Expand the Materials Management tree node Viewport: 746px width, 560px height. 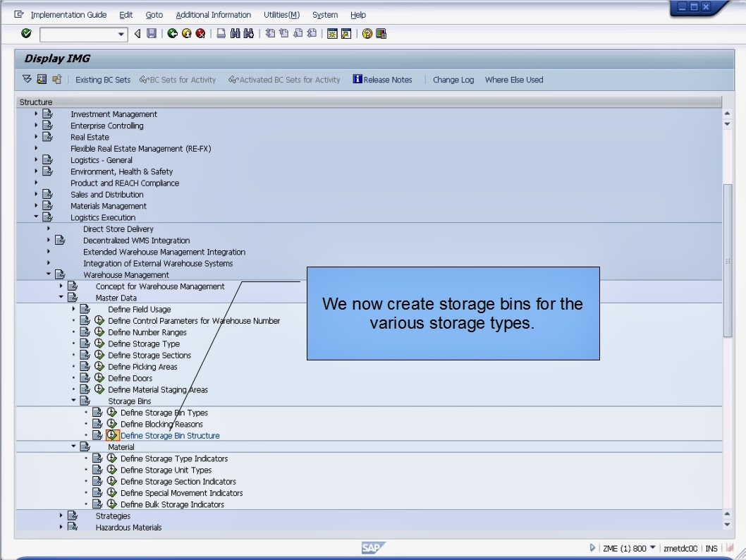point(36,206)
